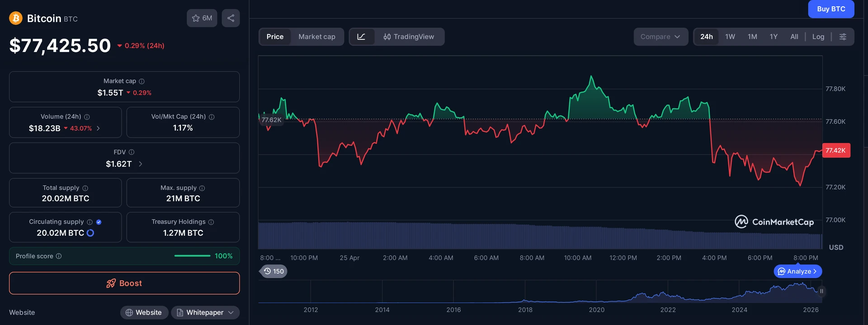Screen dimensions: 868x325
Task: Show Treasury Holdings info icon
Action: [211, 222]
